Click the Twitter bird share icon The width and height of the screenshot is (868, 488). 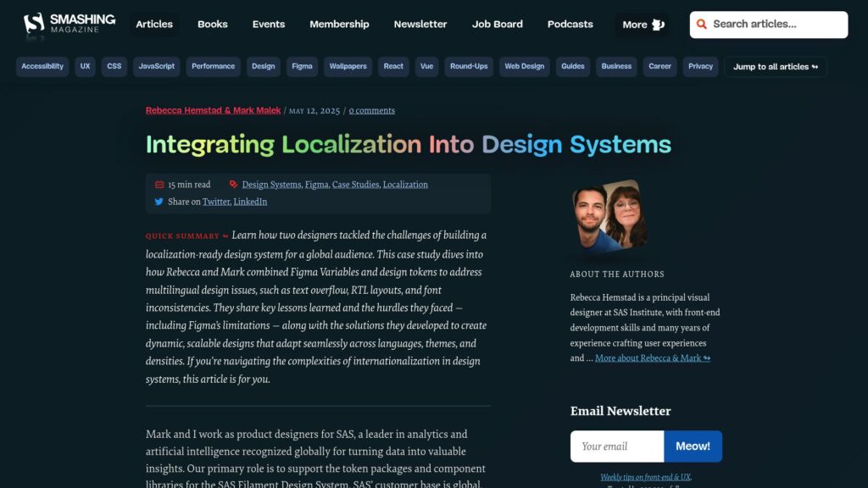[x=159, y=202]
